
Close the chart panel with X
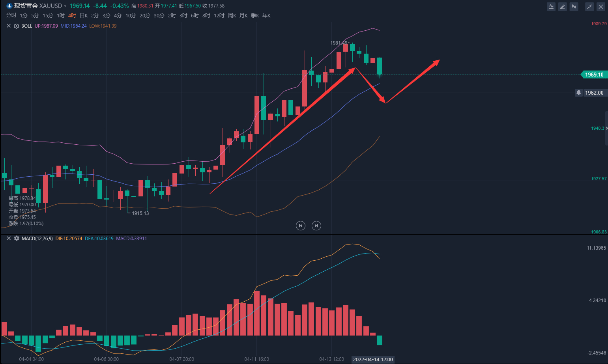click(x=601, y=6)
